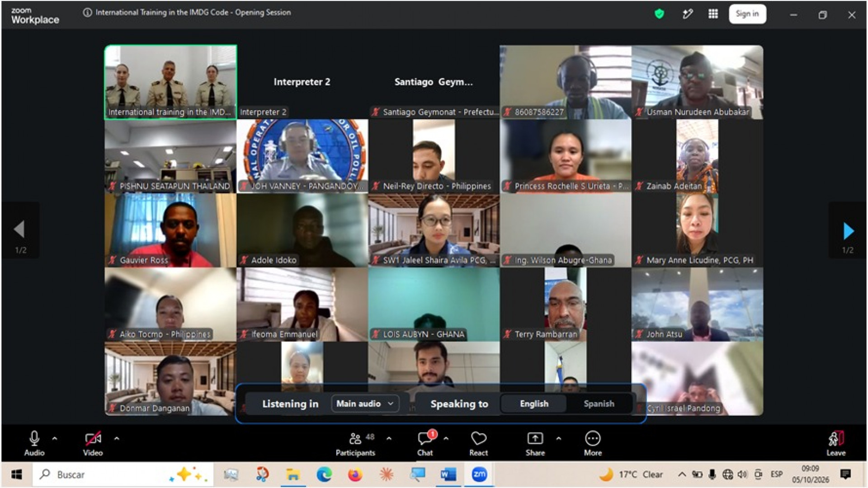The height and width of the screenshot is (488, 868).
Task: Select the Interpreter 2 tile
Action: [302, 82]
